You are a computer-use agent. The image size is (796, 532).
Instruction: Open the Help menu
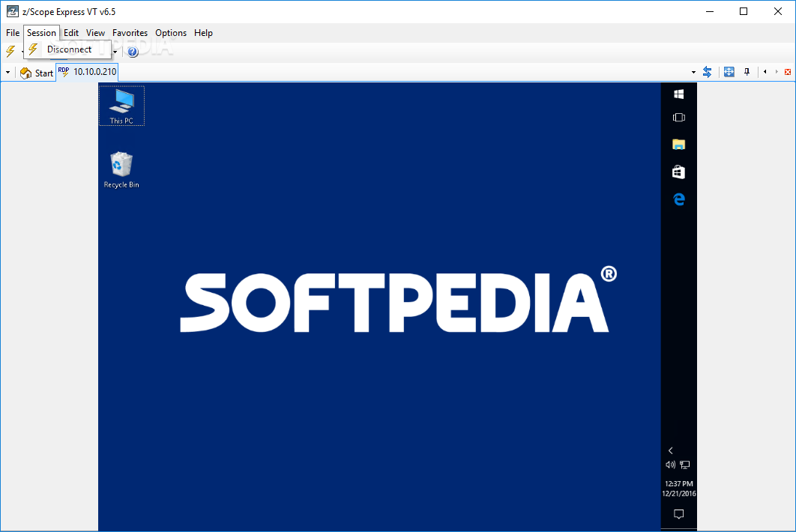203,32
